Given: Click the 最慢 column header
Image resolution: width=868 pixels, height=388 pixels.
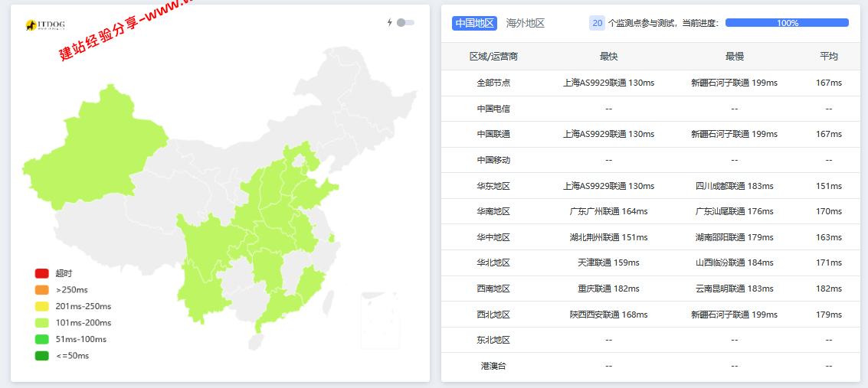Looking at the screenshot, I should coord(735,57).
